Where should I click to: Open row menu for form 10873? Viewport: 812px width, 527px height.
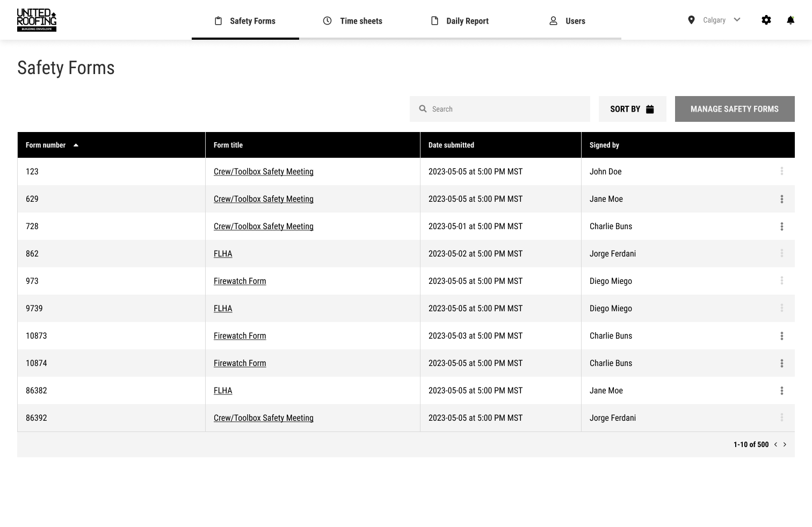[782, 336]
